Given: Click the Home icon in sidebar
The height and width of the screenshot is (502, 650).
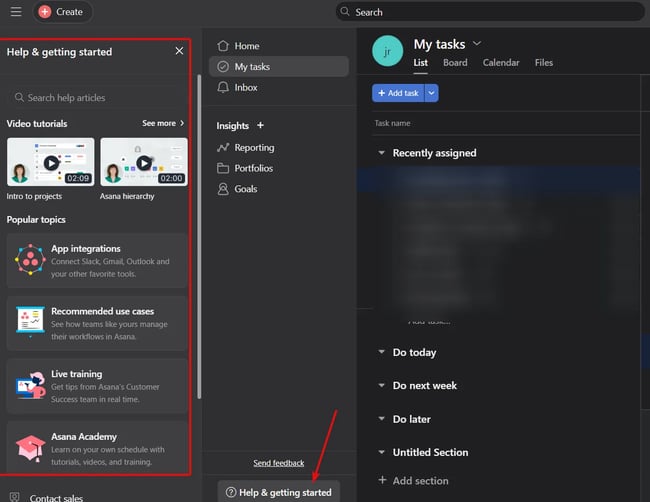Looking at the screenshot, I should coord(223,46).
